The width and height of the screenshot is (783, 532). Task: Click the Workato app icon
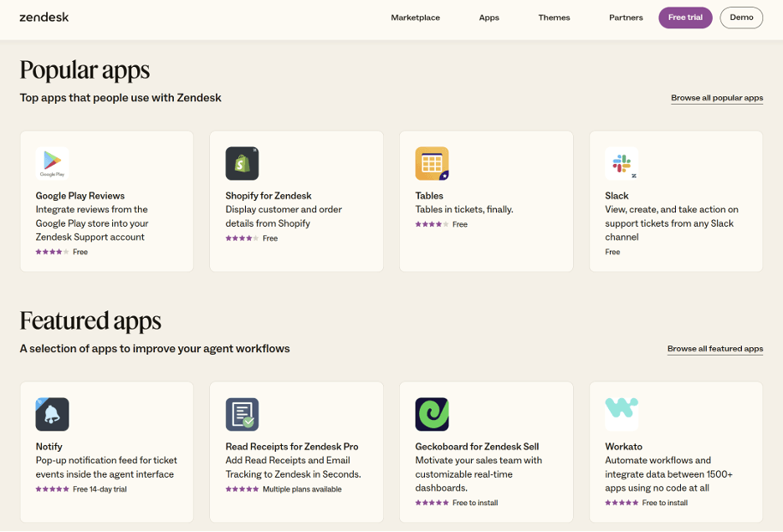click(622, 414)
